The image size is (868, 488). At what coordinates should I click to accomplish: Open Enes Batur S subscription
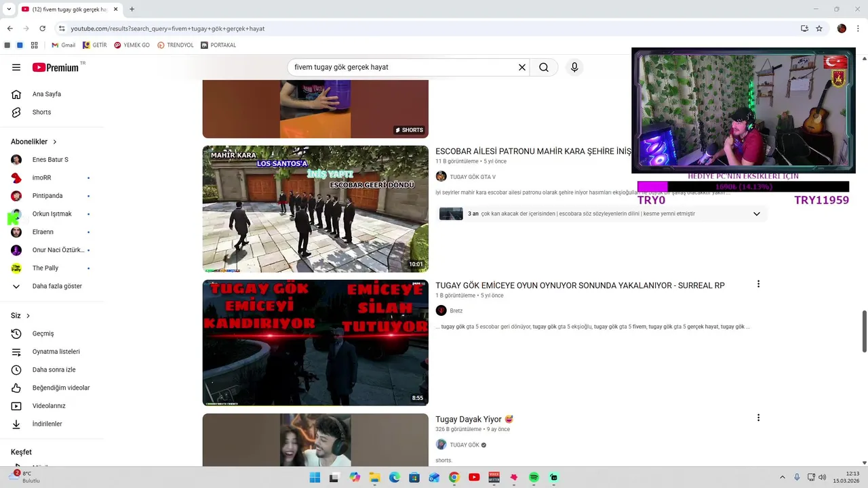[x=52, y=160]
